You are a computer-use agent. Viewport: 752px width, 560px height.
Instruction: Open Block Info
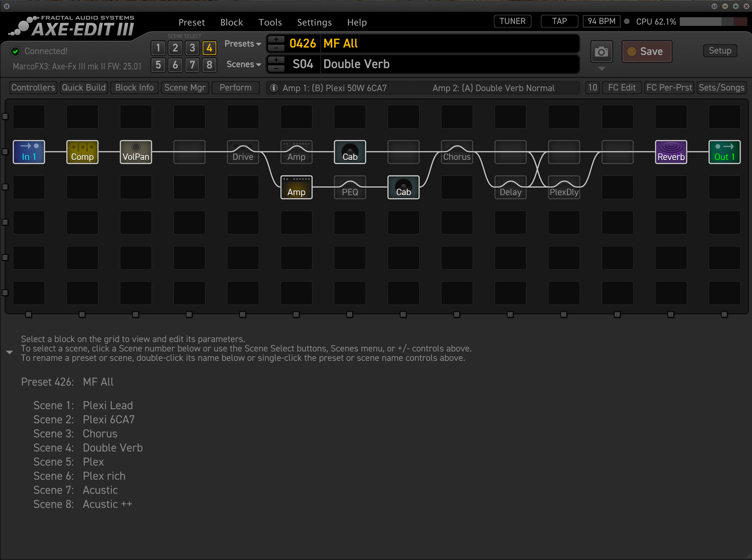click(x=134, y=88)
